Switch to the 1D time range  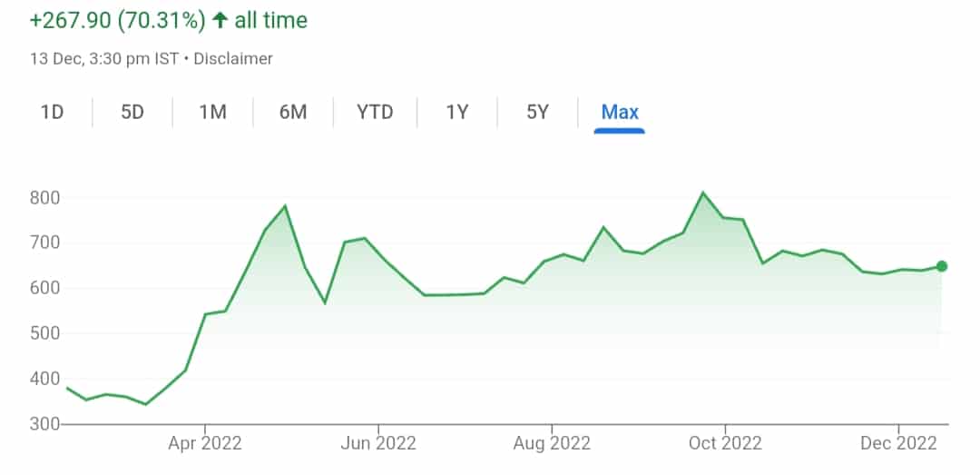click(52, 113)
